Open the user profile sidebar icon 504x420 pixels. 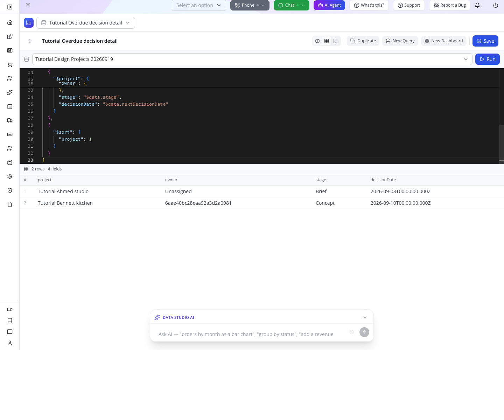pos(10,343)
